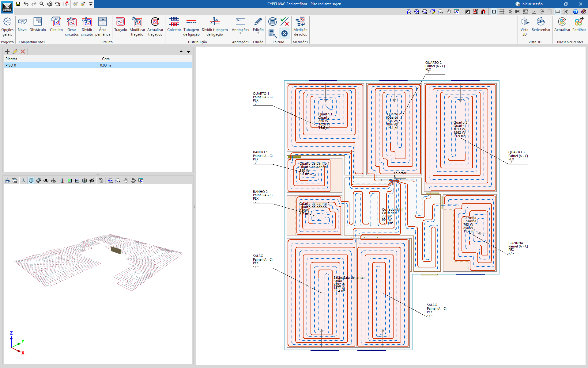The image size is (588, 368).
Task: Click the red magnet snap icon
Action: pyautogui.click(x=483, y=12)
